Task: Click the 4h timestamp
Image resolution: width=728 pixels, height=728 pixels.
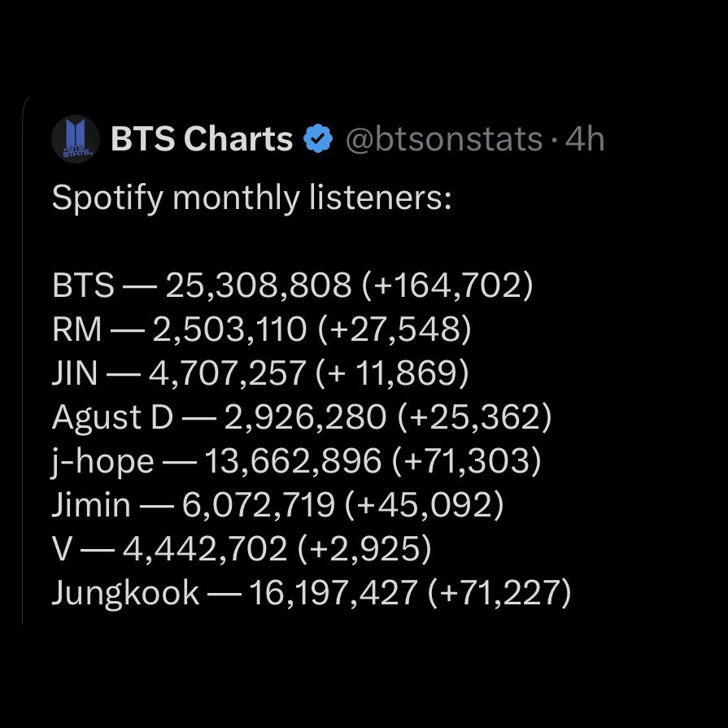Action: point(586,140)
